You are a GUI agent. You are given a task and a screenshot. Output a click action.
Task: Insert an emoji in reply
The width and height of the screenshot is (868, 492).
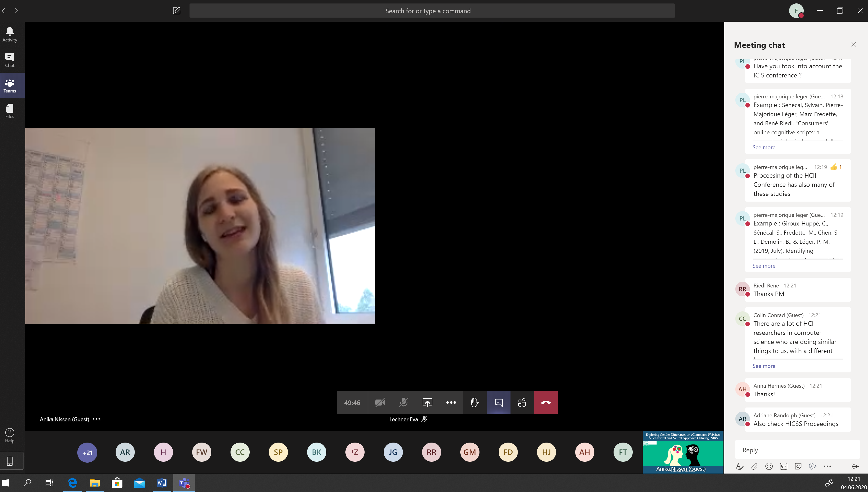tap(769, 466)
